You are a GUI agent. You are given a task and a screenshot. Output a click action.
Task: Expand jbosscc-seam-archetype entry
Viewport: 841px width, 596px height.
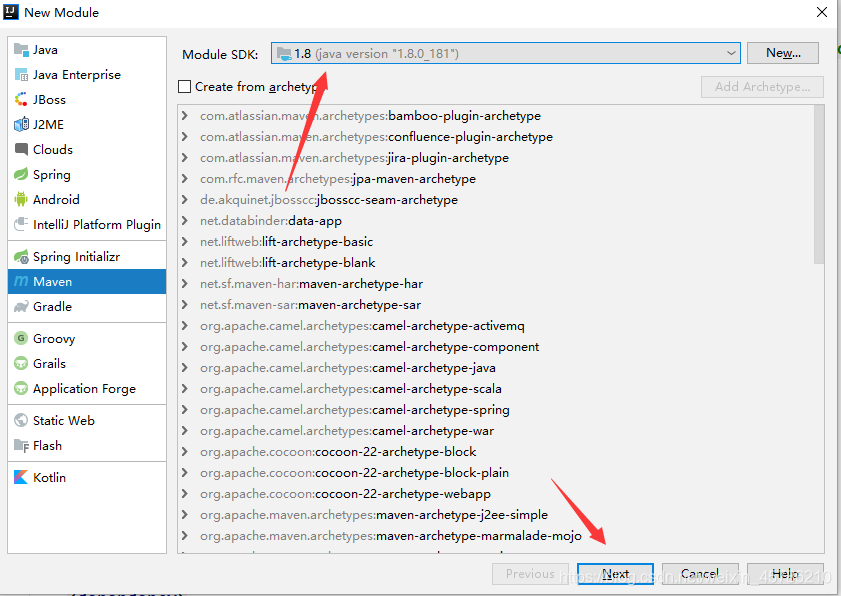[x=185, y=200]
